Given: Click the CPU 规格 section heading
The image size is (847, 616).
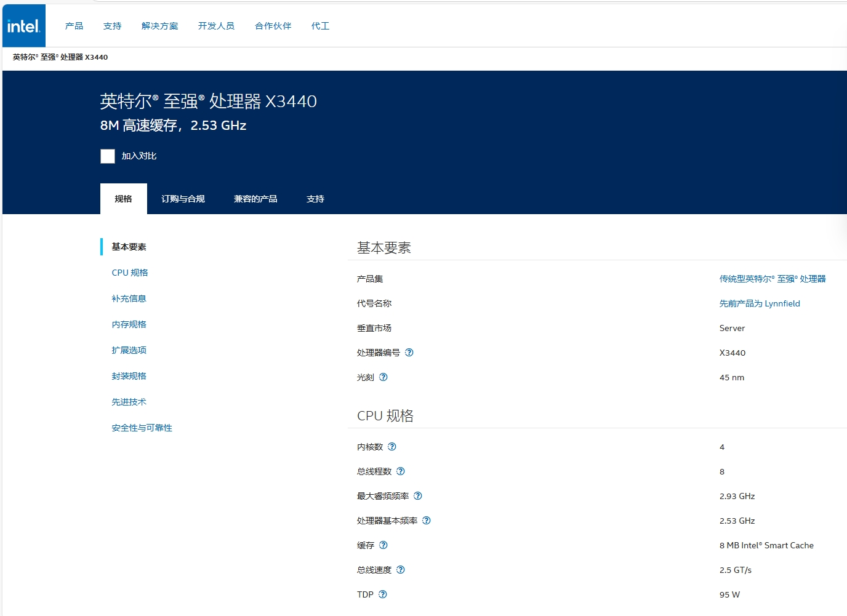Looking at the screenshot, I should 385,415.
